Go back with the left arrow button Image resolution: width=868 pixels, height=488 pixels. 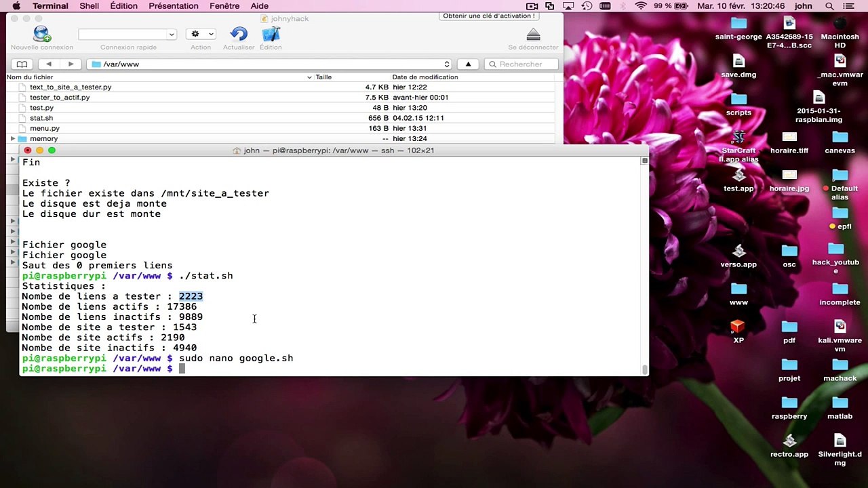[x=49, y=64]
